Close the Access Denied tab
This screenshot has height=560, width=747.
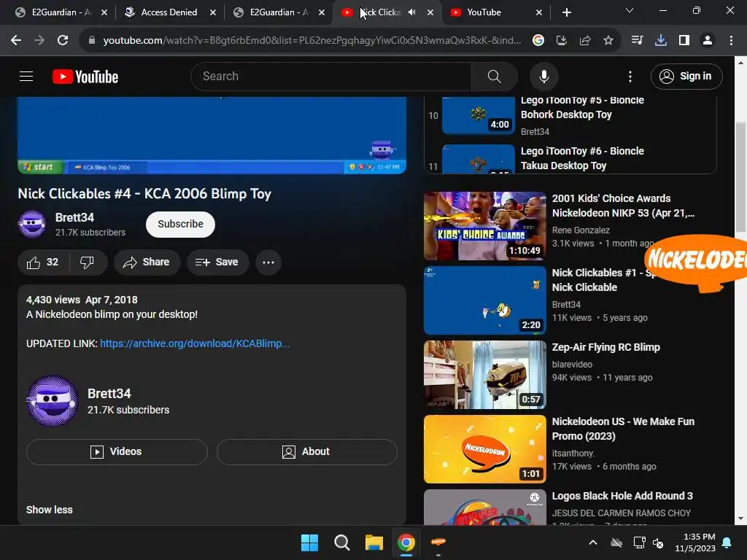tap(213, 12)
